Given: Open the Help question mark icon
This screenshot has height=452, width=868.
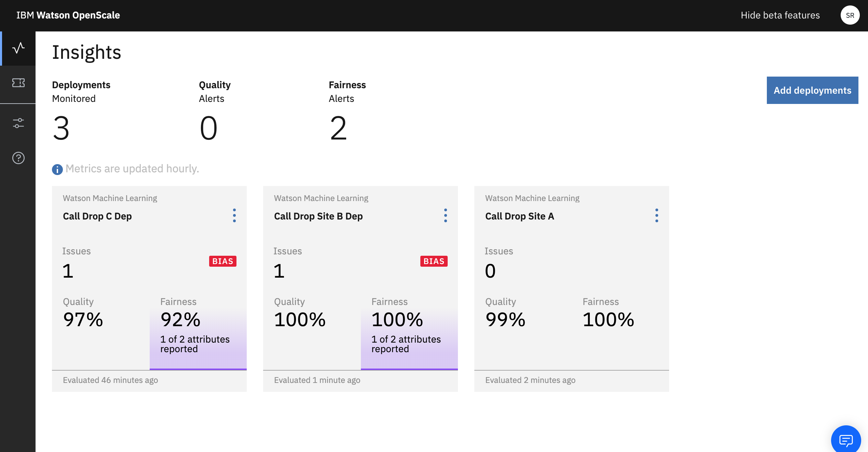Looking at the screenshot, I should 18,158.
